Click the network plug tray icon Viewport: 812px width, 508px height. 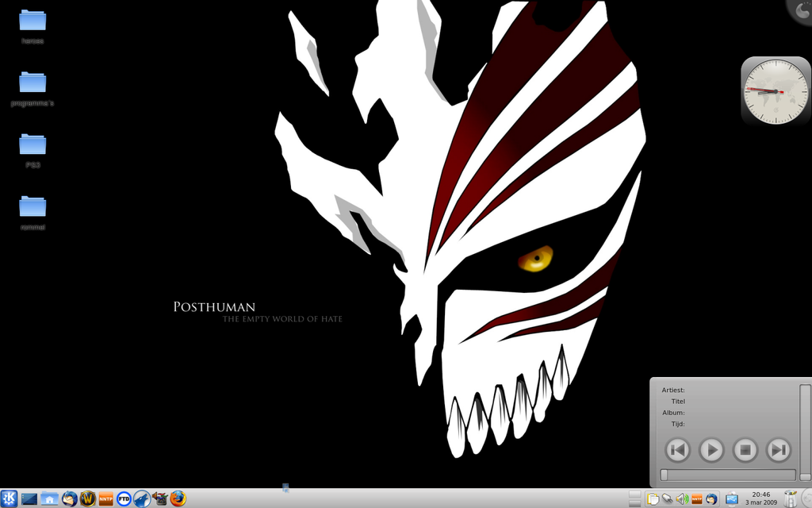click(668, 499)
